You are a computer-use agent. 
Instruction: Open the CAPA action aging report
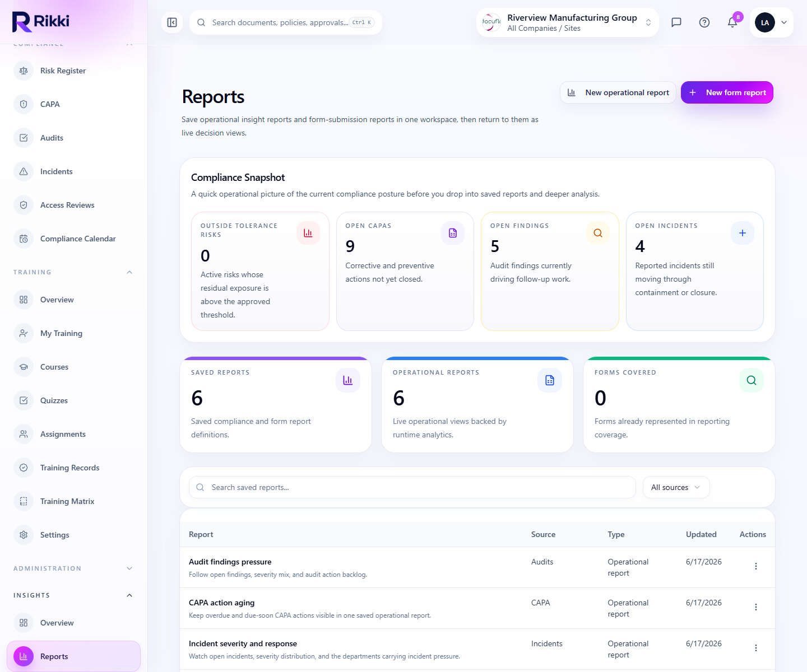221,603
